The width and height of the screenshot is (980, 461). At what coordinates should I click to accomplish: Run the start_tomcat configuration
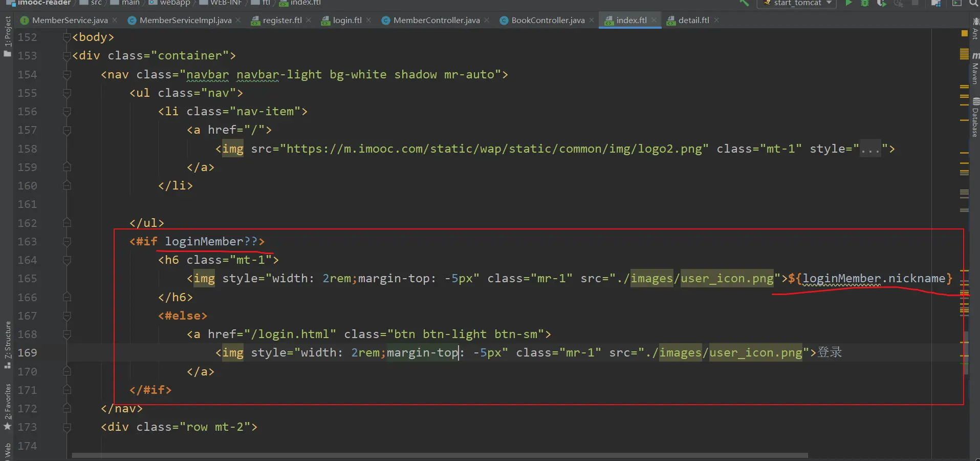(848, 3)
